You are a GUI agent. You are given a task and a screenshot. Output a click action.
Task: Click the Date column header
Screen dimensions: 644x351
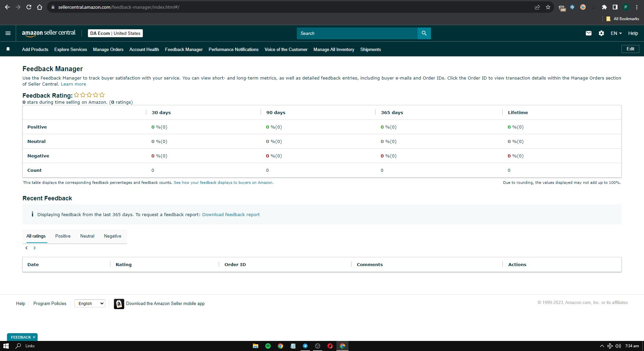click(x=33, y=265)
